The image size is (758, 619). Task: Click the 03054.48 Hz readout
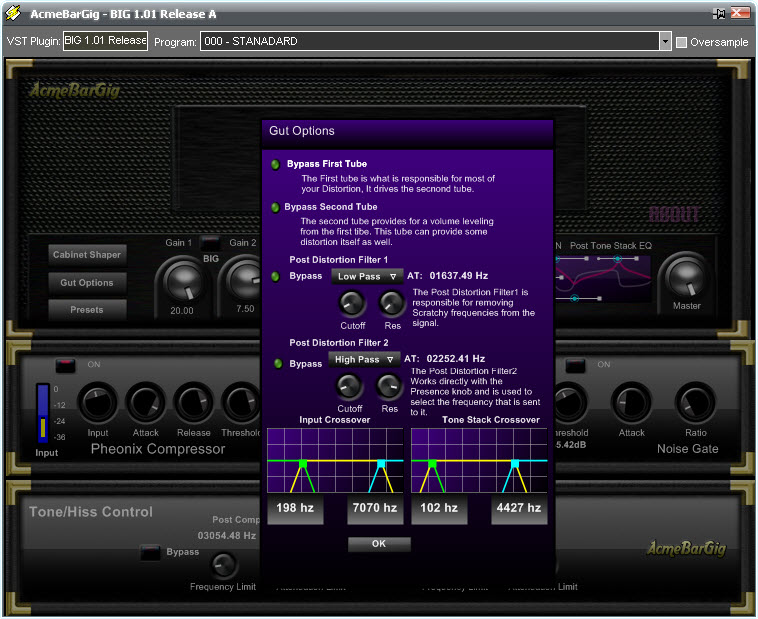227,535
